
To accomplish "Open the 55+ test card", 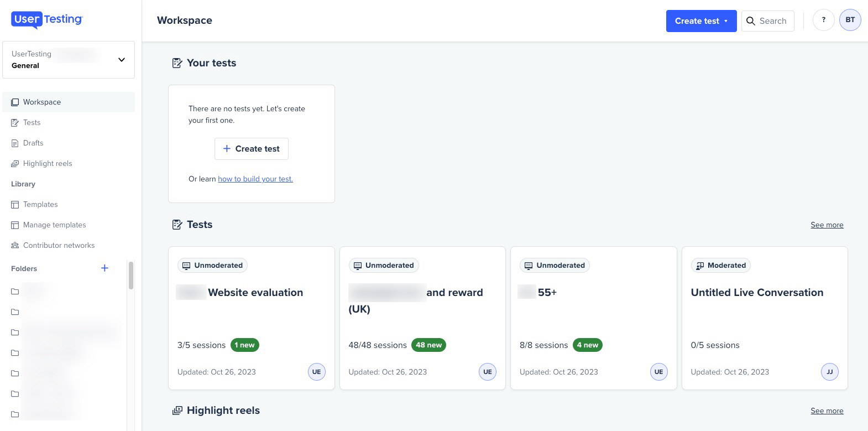I will (x=594, y=318).
